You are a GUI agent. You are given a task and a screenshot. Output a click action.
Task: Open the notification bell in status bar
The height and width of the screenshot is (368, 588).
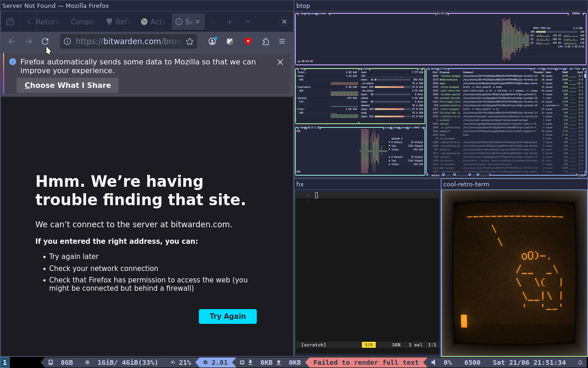point(580,362)
